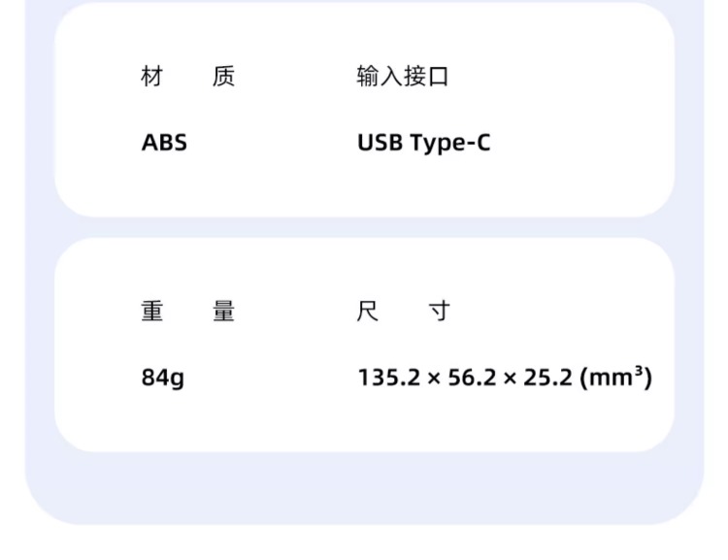Select the 135.2 length number
The width and height of the screenshot is (728, 560).
coord(389,378)
